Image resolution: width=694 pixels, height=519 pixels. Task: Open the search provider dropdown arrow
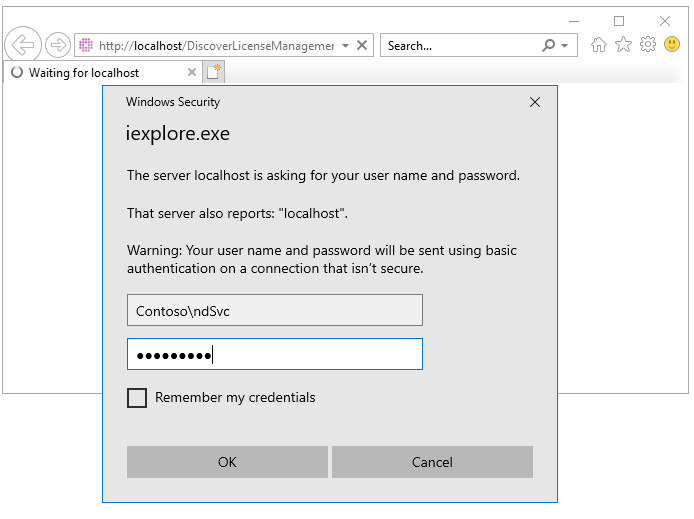[x=565, y=46]
